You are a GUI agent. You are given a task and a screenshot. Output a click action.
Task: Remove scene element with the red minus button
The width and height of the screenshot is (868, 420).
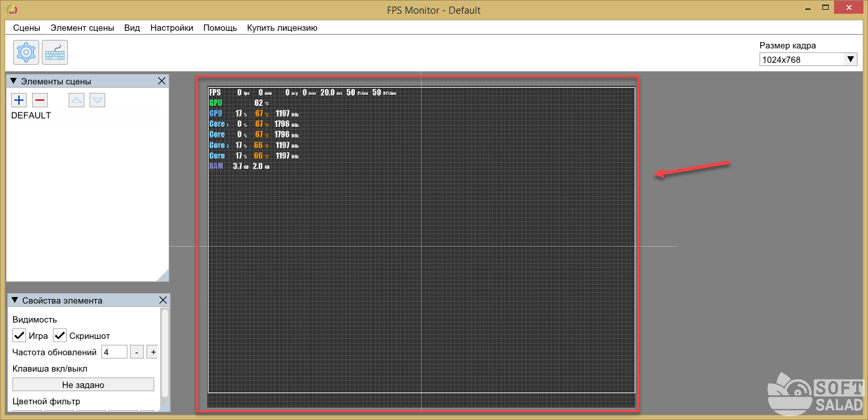(x=40, y=100)
